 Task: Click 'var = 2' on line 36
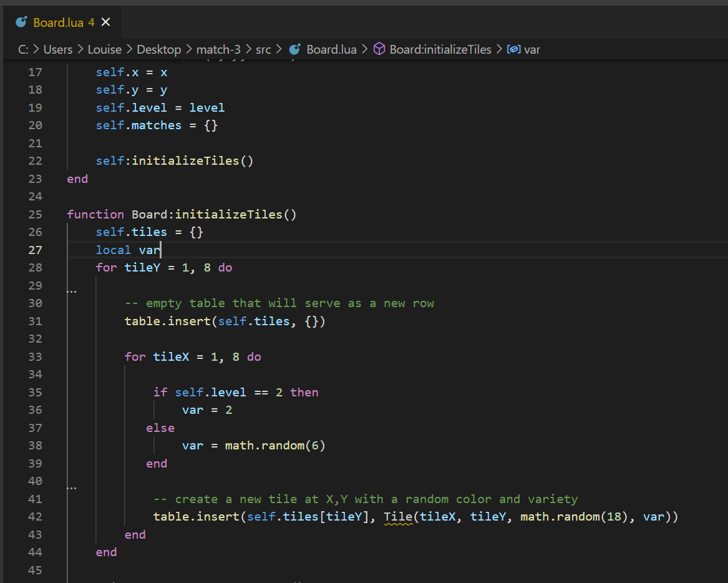(207, 409)
